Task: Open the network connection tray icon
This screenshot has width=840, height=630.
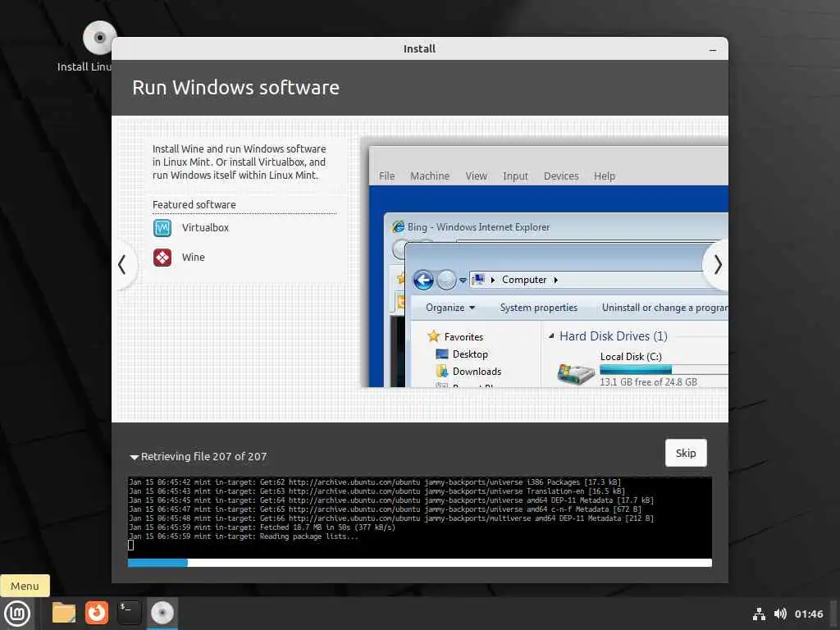Action: (759, 614)
